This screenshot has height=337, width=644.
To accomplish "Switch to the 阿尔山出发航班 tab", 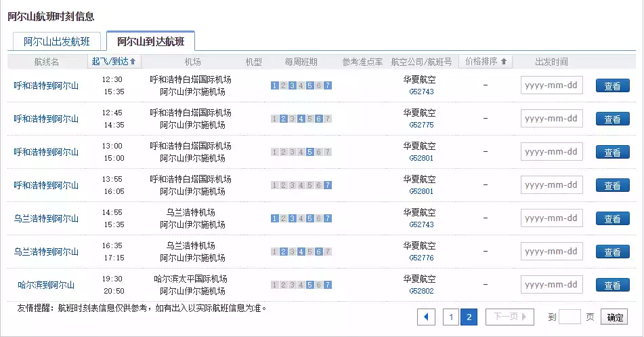I will (56, 41).
